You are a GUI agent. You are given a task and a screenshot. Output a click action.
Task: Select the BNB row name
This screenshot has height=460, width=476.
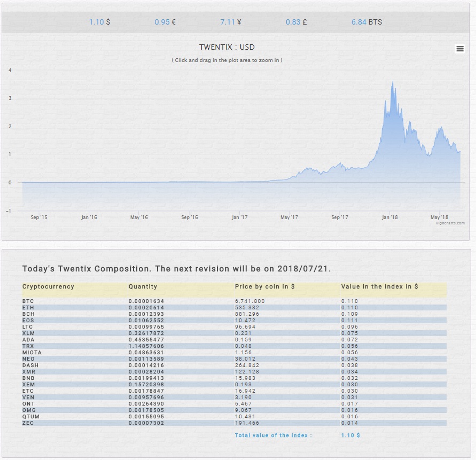click(28, 378)
